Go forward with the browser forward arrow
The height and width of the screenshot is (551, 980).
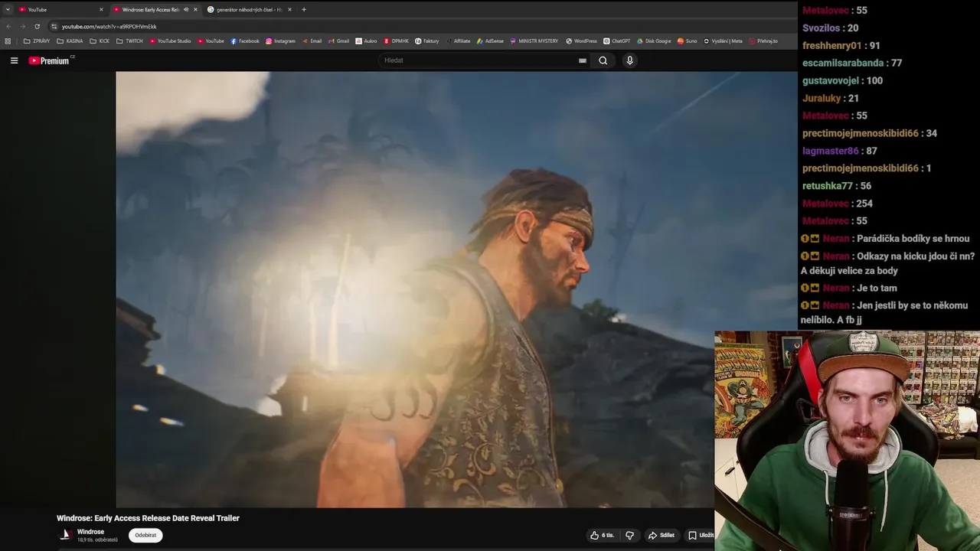pyautogui.click(x=22, y=26)
